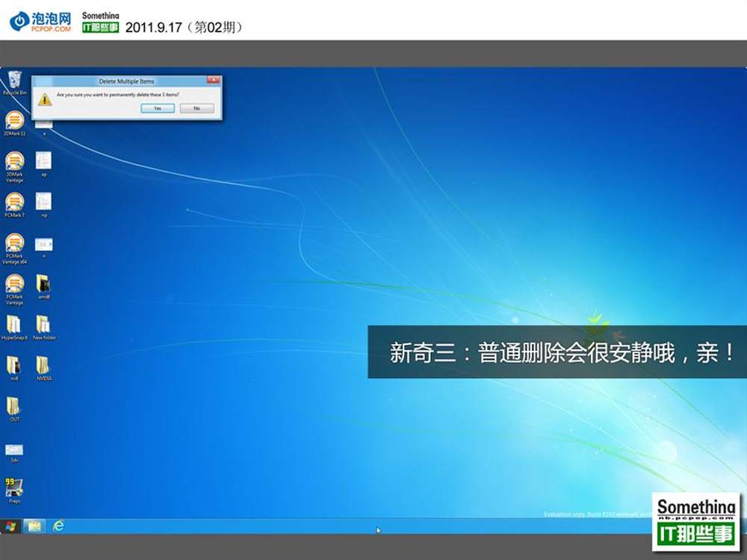Viewport: 747px width, 560px height.
Task: Select the Recycle Bin desktop icon
Action: click(15, 83)
